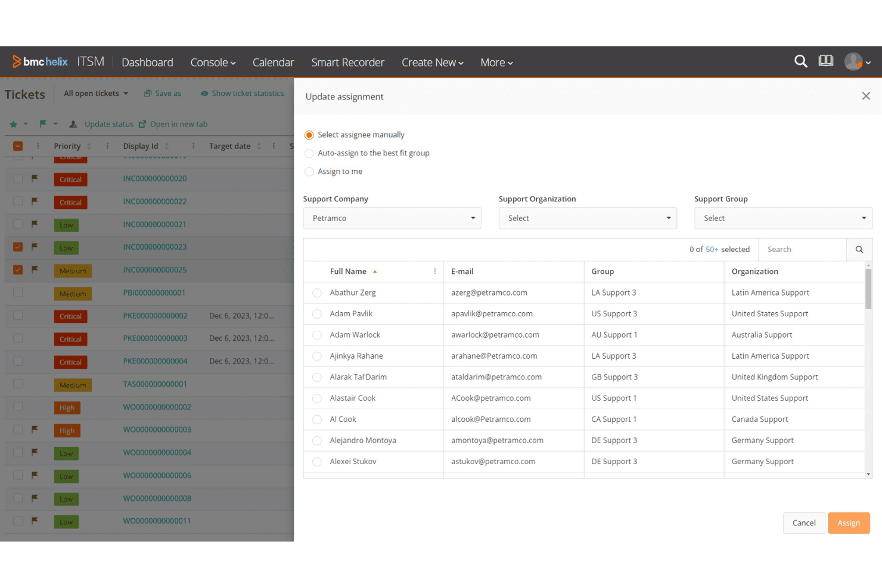Click the Save as icon
This screenshot has width=882, height=588.
[x=148, y=94]
